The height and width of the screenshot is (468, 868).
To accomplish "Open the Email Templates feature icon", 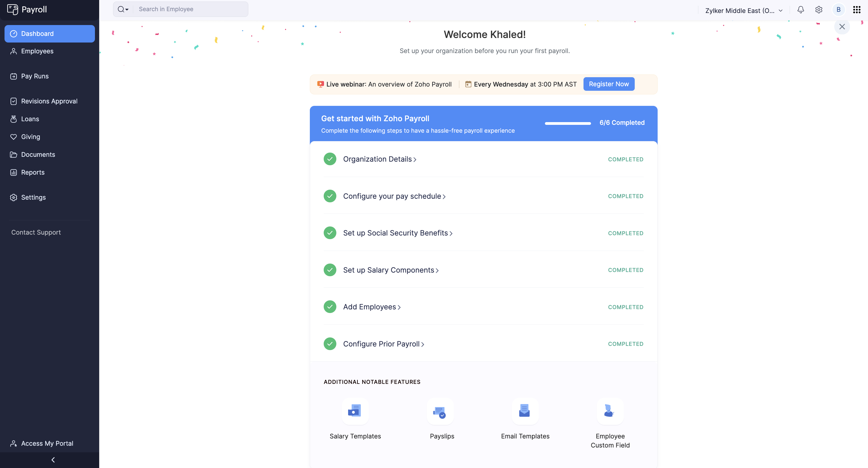I will coord(525,411).
